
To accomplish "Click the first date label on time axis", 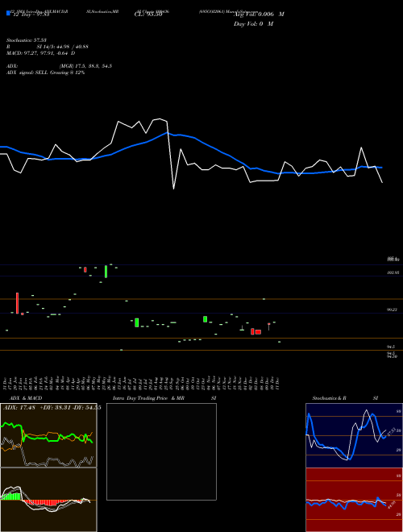I will point(6,384).
